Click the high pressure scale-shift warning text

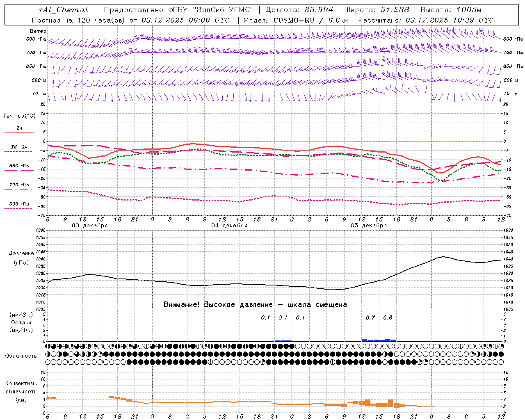pyautogui.click(x=256, y=305)
